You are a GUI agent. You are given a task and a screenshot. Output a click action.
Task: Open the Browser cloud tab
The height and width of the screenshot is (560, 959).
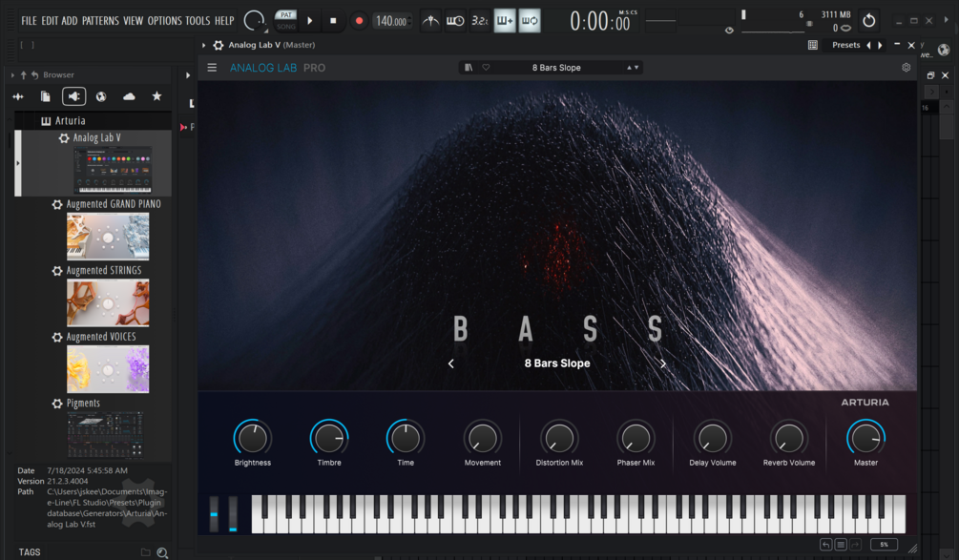tap(129, 96)
